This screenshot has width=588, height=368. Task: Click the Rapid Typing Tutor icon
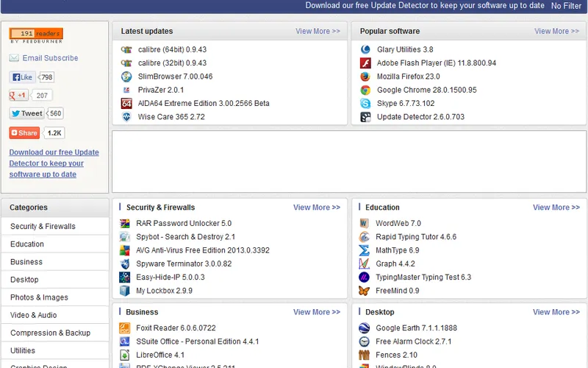pos(364,237)
